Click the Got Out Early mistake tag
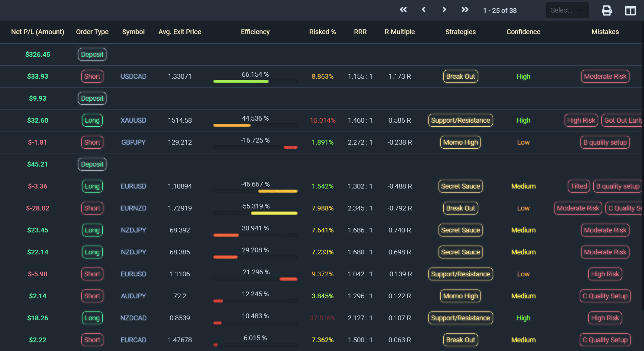Image resolution: width=644 pixels, height=351 pixels. [x=622, y=120]
